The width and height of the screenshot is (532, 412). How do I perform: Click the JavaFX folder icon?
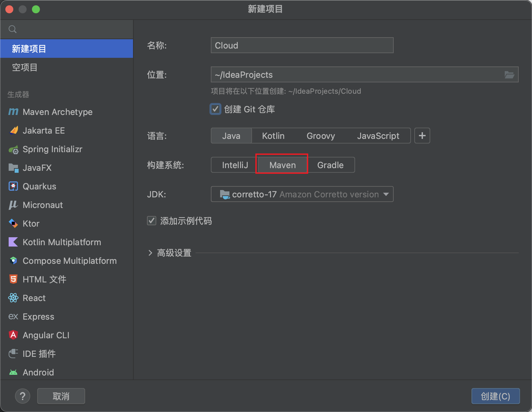click(13, 168)
